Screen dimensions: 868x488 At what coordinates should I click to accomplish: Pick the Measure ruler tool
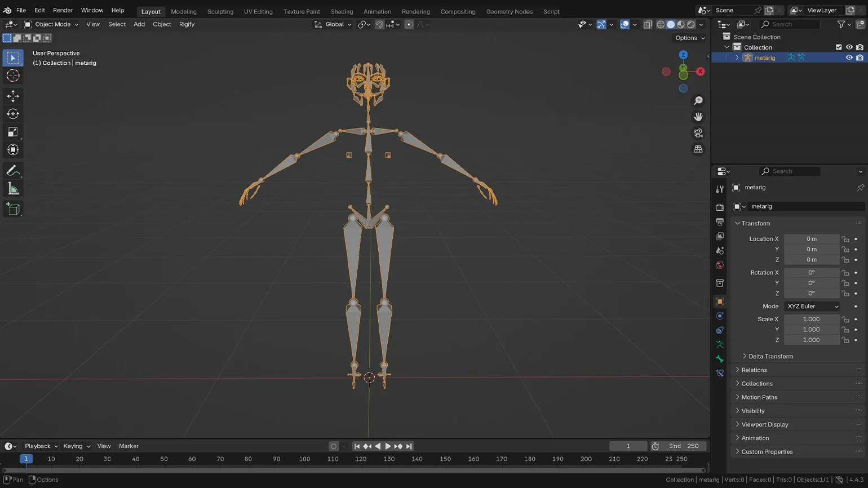tap(13, 189)
